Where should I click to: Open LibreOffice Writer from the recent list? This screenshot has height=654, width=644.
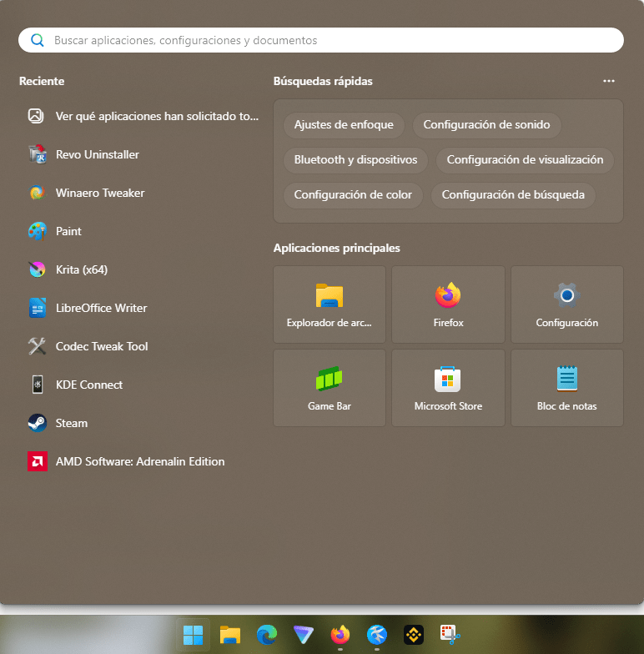(143, 308)
